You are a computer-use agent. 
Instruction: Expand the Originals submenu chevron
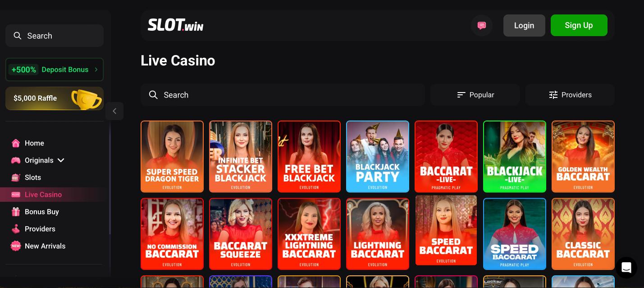click(x=61, y=160)
